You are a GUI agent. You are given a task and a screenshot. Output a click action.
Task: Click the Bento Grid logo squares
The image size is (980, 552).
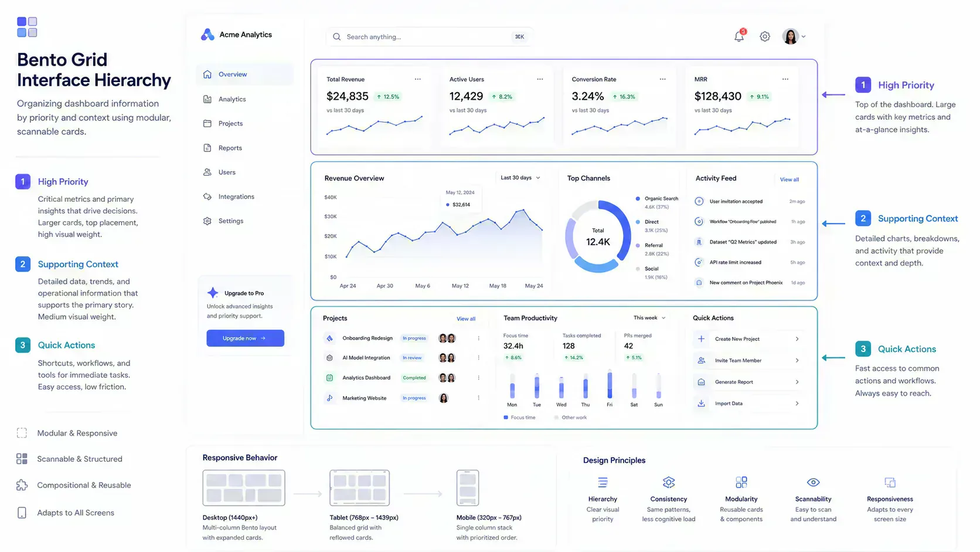(x=27, y=27)
